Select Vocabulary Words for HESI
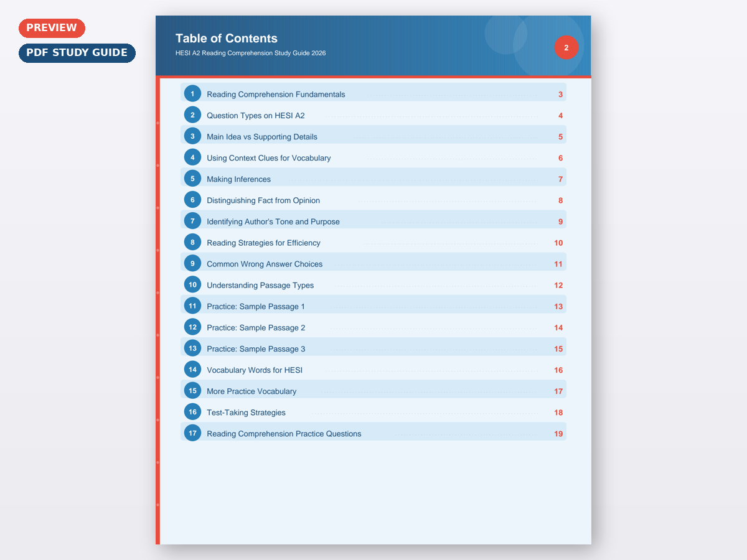This screenshot has height=560, width=747. (x=254, y=370)
